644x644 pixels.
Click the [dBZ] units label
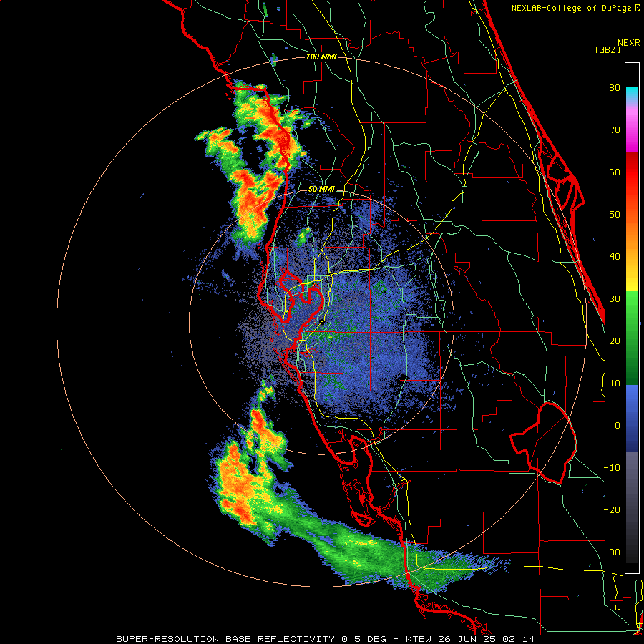pos(608,50)
